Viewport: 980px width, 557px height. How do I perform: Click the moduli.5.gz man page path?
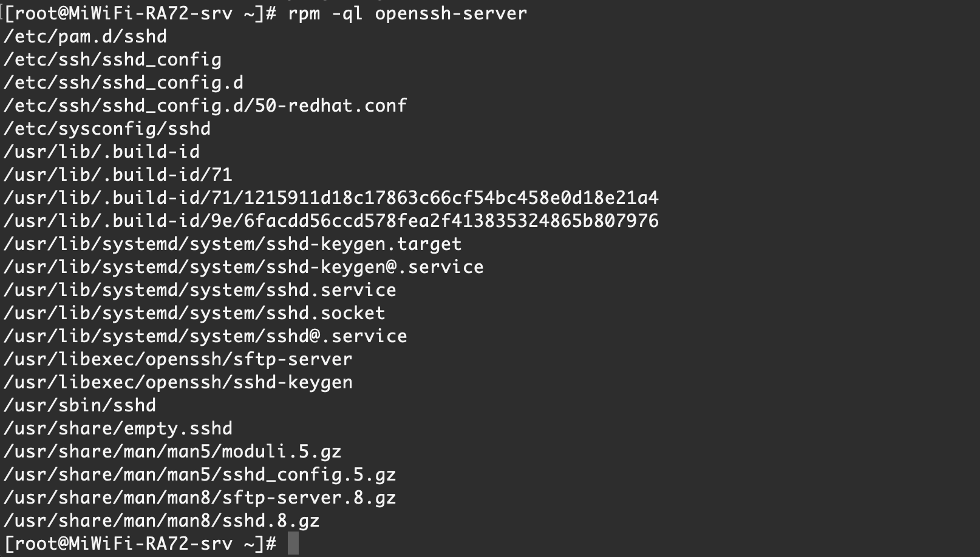(172, 451)
